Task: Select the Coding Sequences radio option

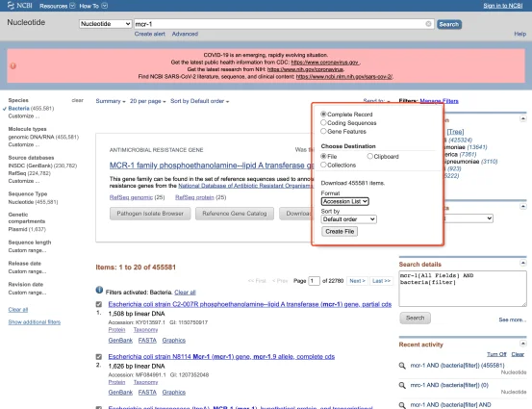Action: 323,122
